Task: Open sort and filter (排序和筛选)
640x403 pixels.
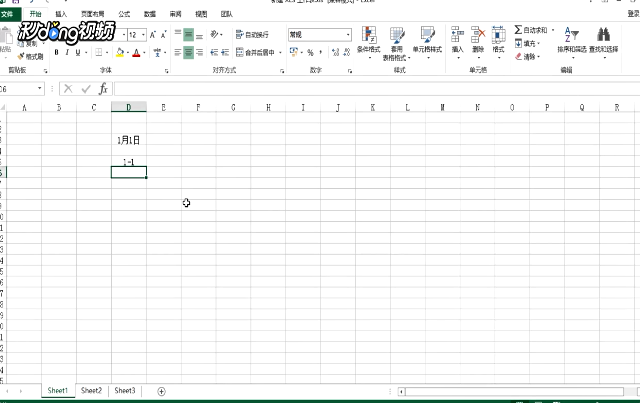Action: pos(572,41)
